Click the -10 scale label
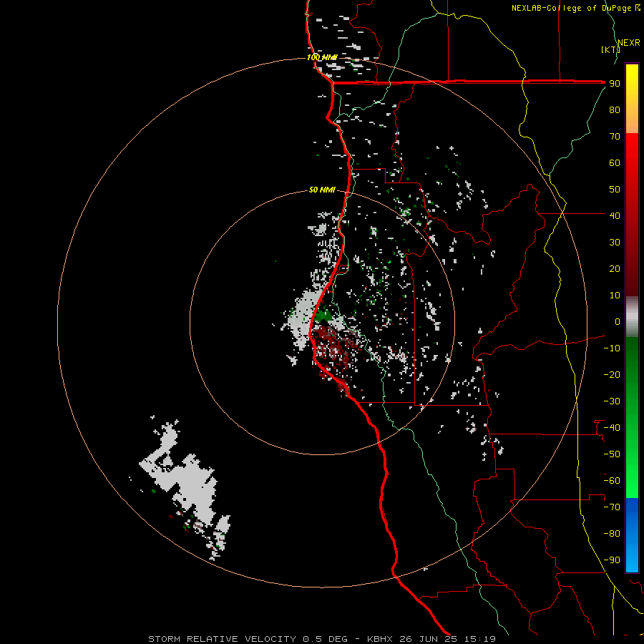644x644 pixels. tap(612, 348)
